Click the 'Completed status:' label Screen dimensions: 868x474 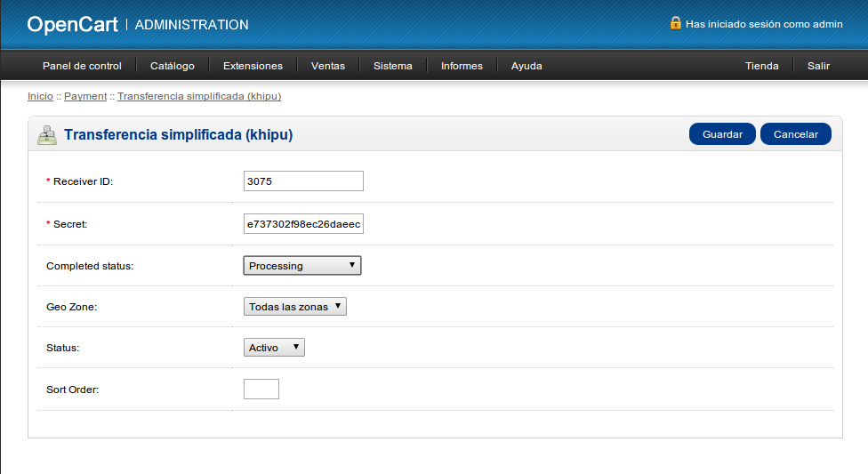click(90, 266)
